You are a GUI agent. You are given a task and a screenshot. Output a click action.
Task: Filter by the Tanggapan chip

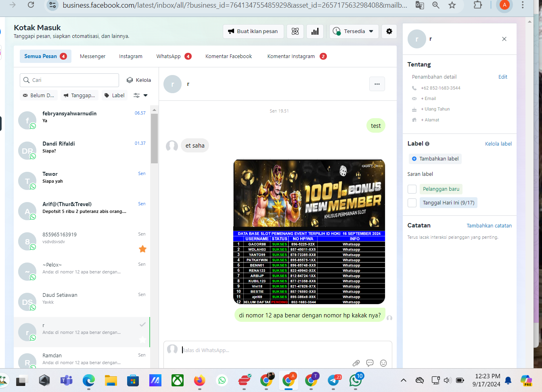click(x=80, y=96)
